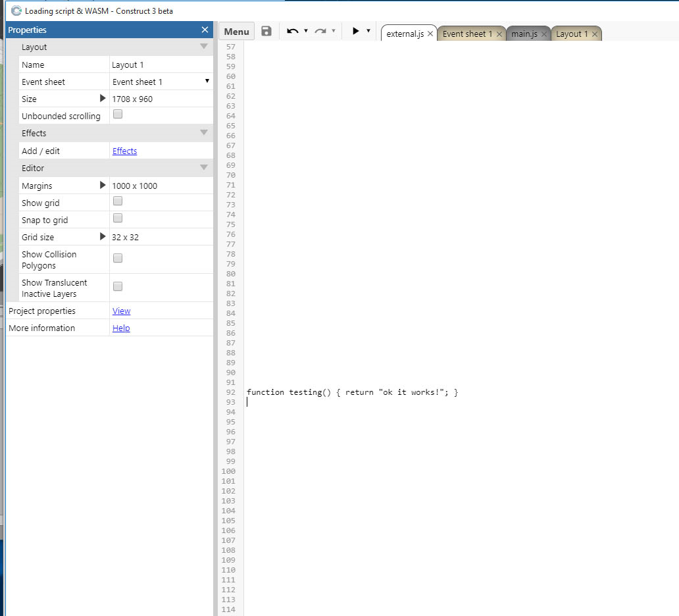Close the main.js tab
Viewport: 679px width, 616px height.
tap(544, 34)
